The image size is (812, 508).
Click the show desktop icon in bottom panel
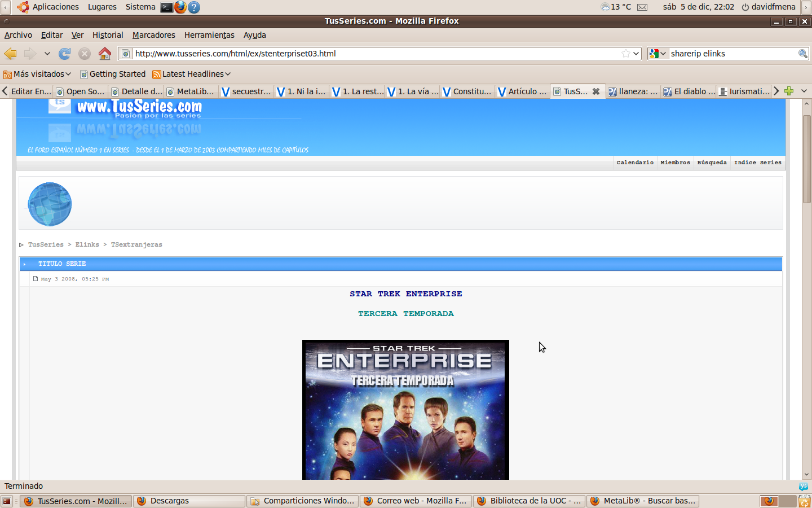[x=7, y=501]
